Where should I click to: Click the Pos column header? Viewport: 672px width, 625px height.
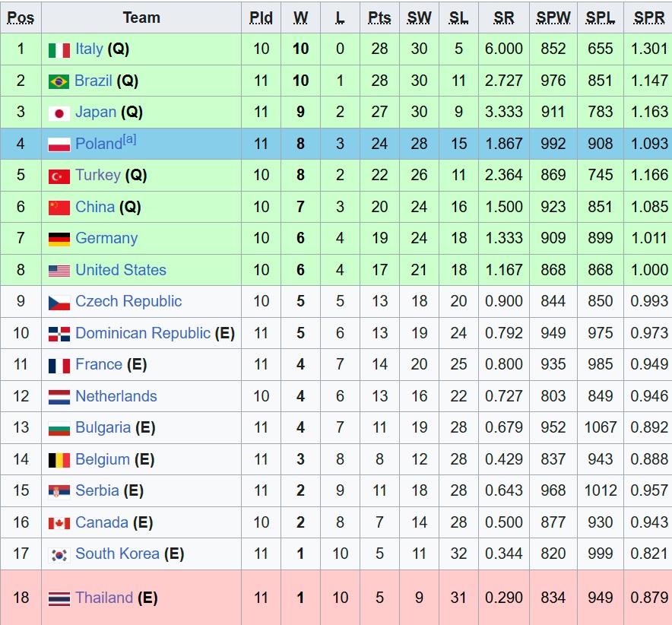click(21, 17)
